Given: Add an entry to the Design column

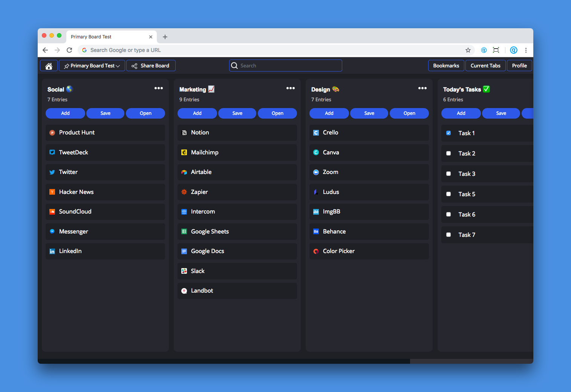Looking at the screenshot, I should click(x=329, y=113).
